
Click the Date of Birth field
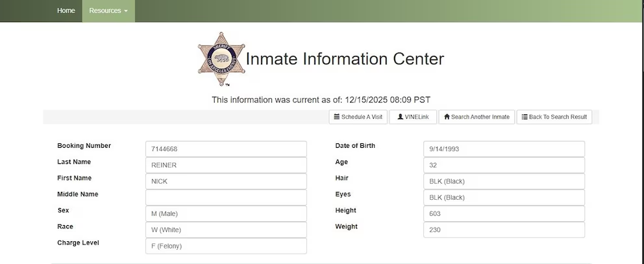504,149
